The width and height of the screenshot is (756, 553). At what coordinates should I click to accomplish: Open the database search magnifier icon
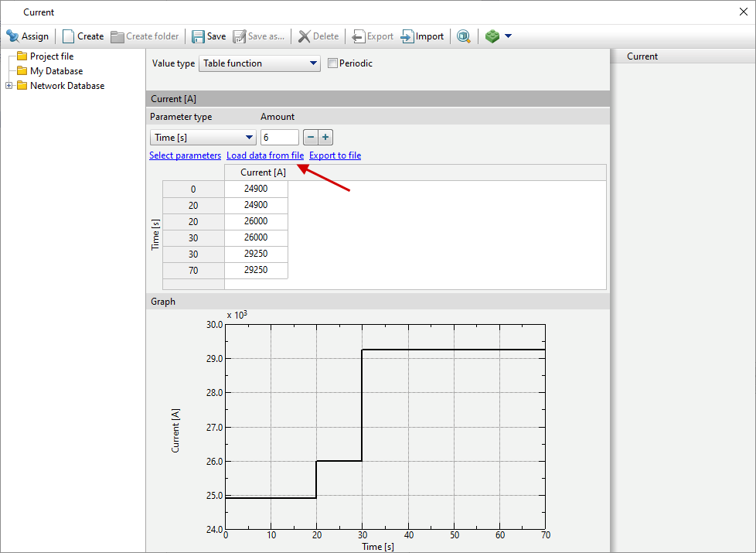(464, 36)
